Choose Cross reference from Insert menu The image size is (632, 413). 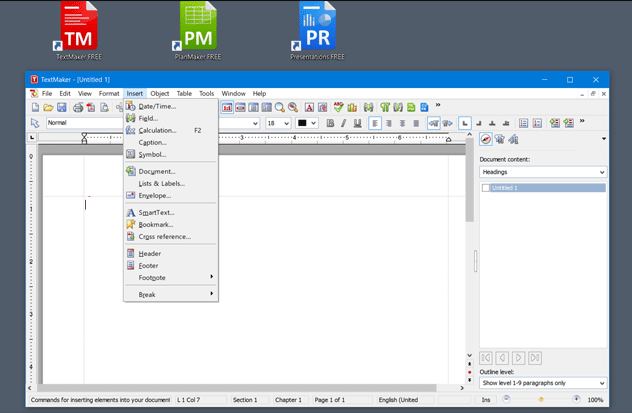171,237
